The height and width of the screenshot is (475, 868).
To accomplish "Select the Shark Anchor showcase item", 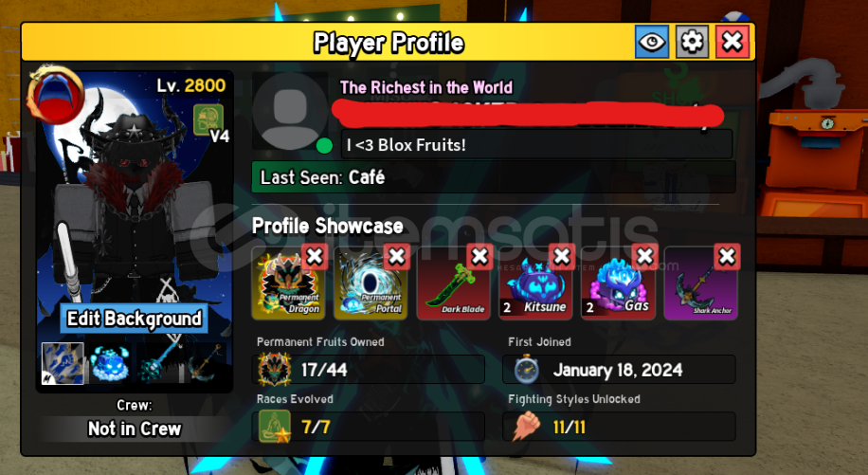I will (x=701, y=284).
